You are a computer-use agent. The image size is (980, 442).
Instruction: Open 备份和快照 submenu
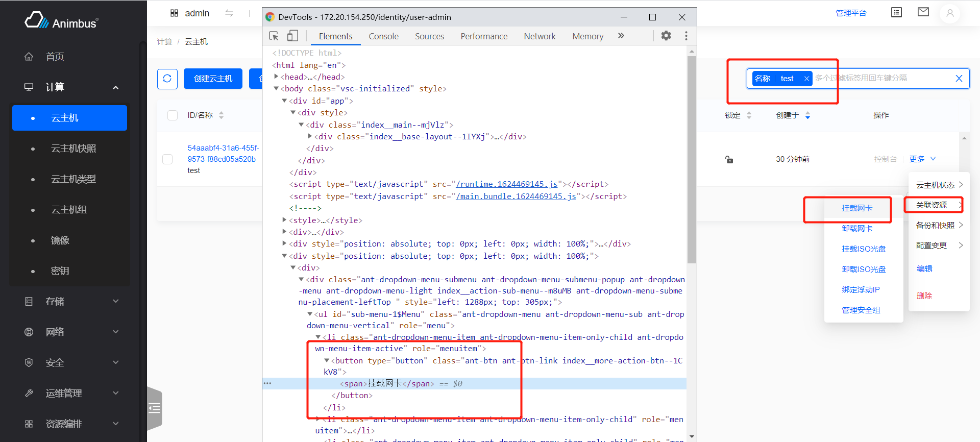click(x=939, y=225)
